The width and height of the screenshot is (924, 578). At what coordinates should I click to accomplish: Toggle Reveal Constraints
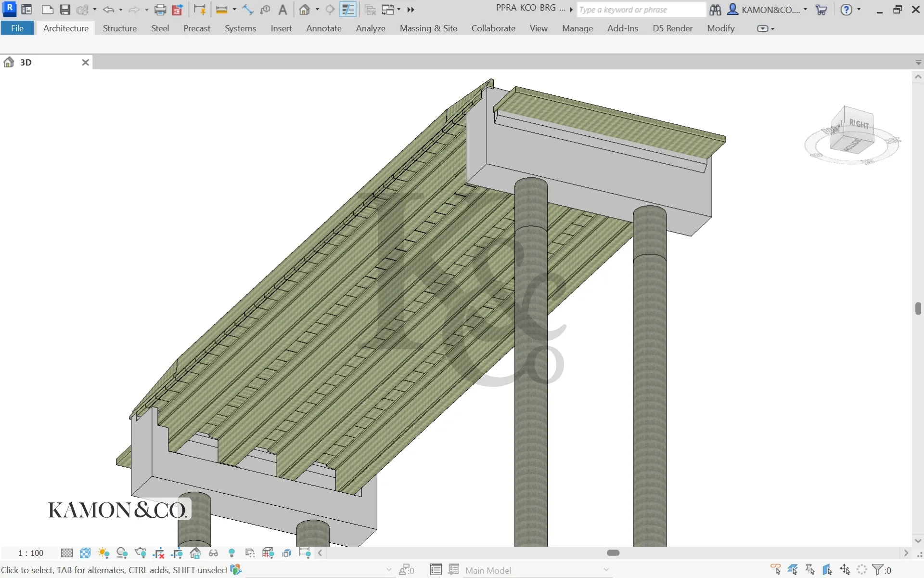305,553
